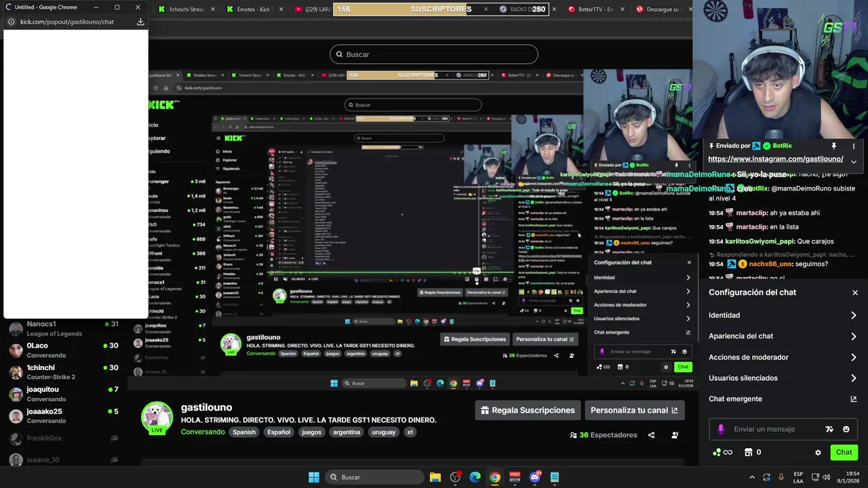Click Personaliza tu canal button
Image resolution: width=868 pixels, height=488 pixels.
(634, 410)
